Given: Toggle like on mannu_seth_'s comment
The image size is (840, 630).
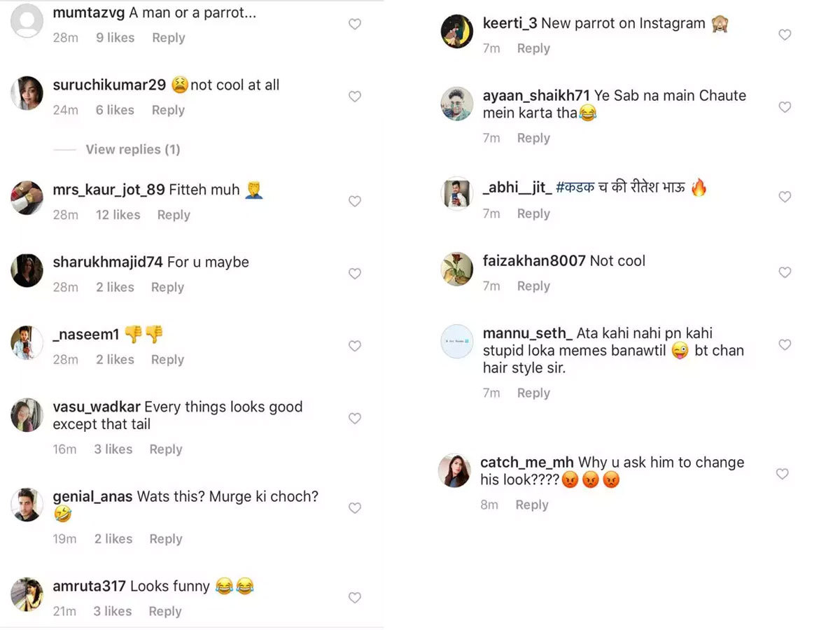Looking at the screenshot, I should [x=785, y=345].
